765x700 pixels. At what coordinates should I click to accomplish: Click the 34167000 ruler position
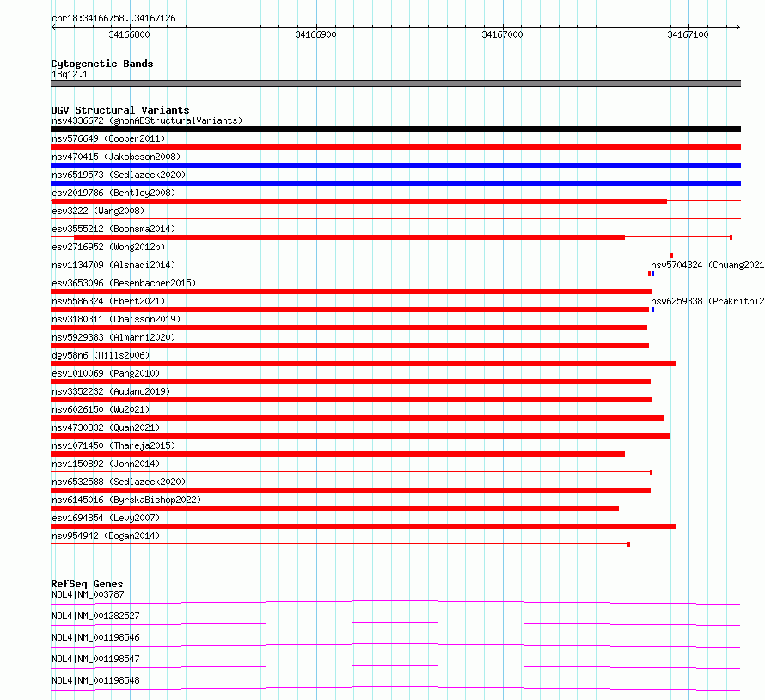pyautogui.click(x=502, y=34)
